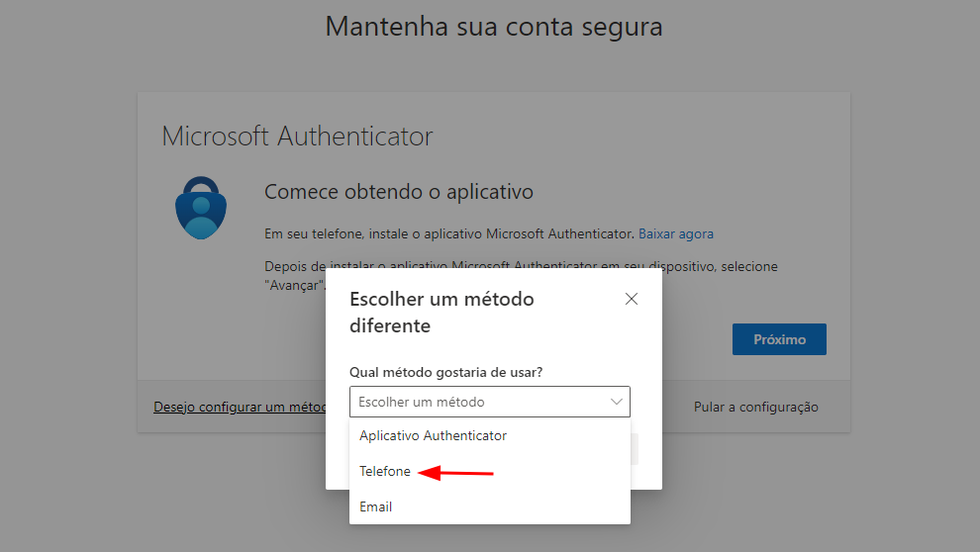Expand the method dropdown chevron arrow
This screenshot has width=980, height=552.
(617, 402)
